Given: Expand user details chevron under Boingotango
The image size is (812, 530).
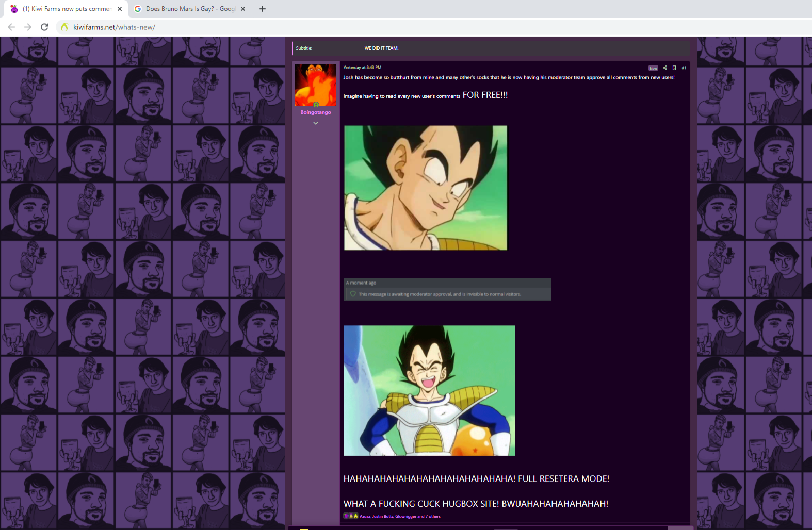Looking at the screenshot, I should [316, 123].
